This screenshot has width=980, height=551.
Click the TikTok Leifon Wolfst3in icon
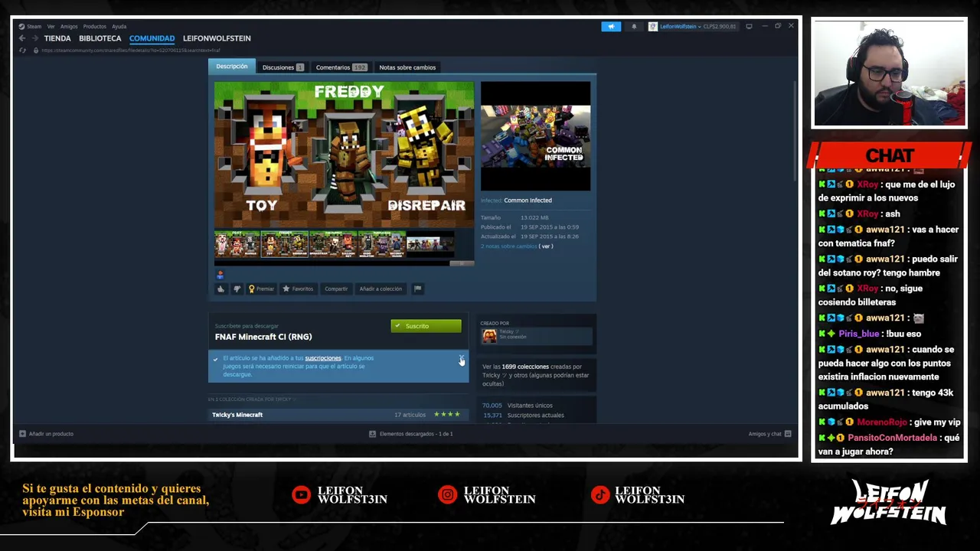[x=600, y=495]
